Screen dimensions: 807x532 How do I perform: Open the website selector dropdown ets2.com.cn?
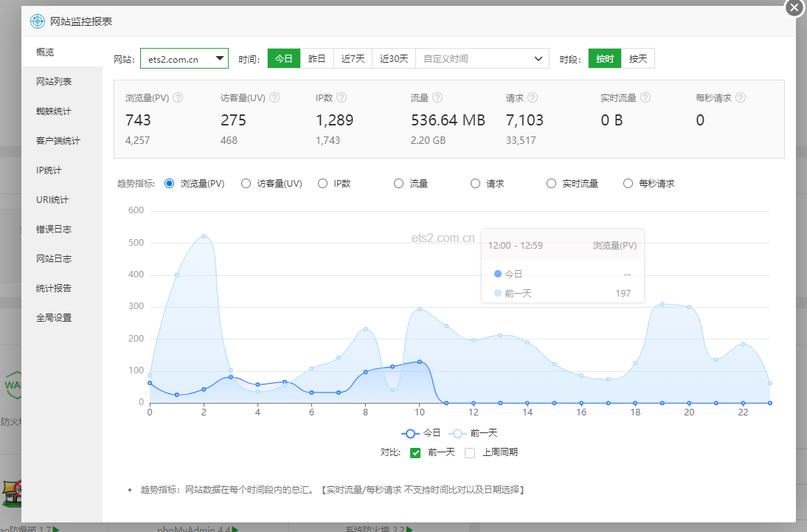pyautogui.click(x=184, y=59)
